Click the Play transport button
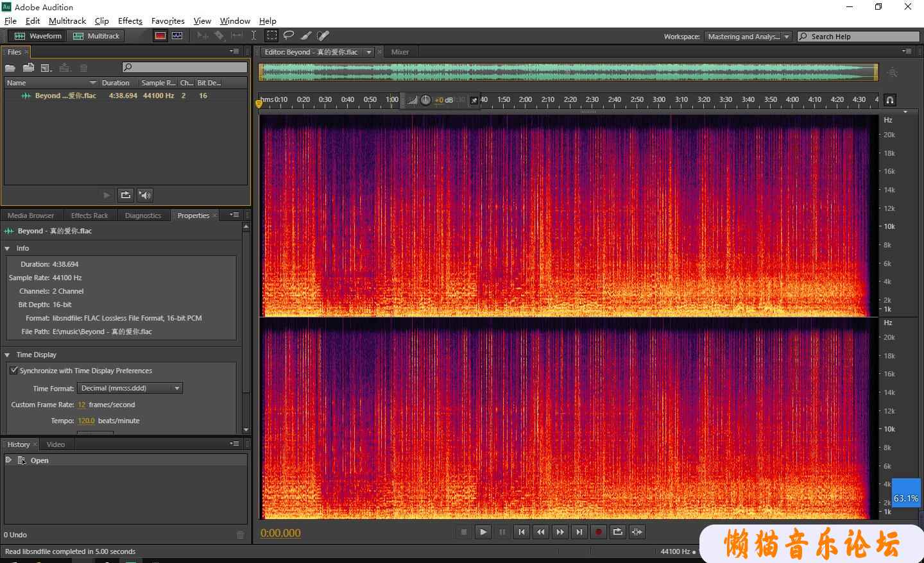 [x=483, y=532]
